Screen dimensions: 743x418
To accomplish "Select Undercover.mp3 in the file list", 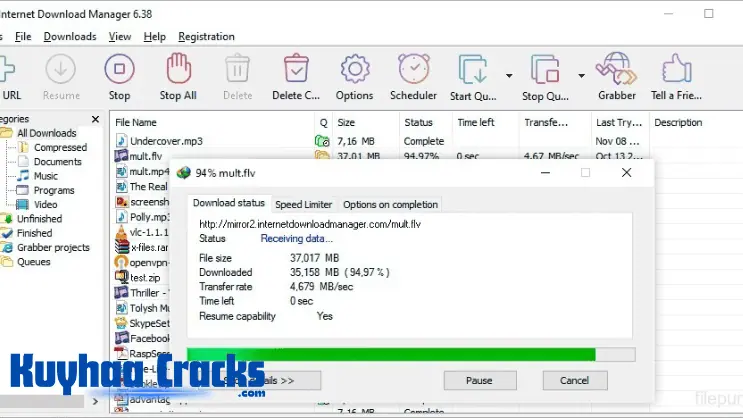I will tap(167, 141).
